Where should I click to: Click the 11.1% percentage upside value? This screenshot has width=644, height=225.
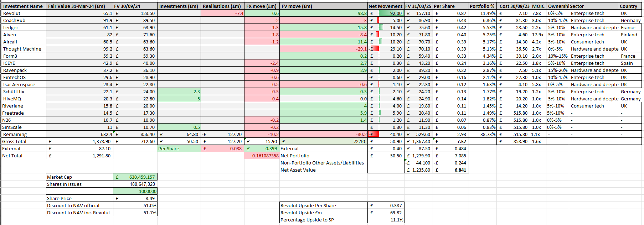pos(386,220)
